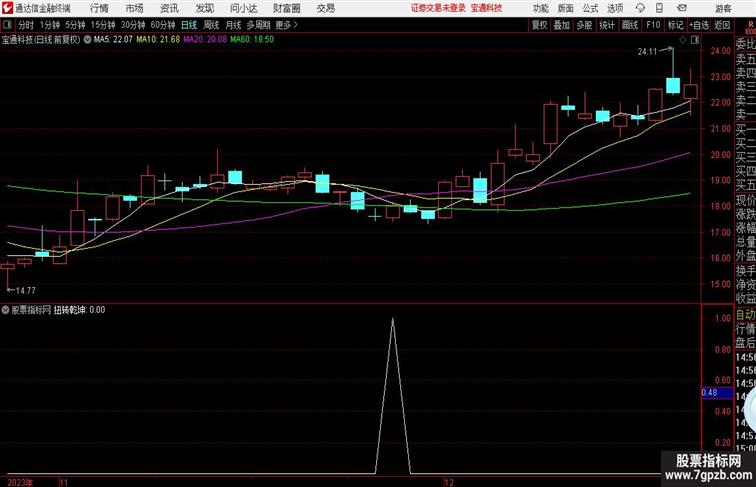Open the 市场 menu
Screen dimensions: 756x487
[x=135, y=8]
